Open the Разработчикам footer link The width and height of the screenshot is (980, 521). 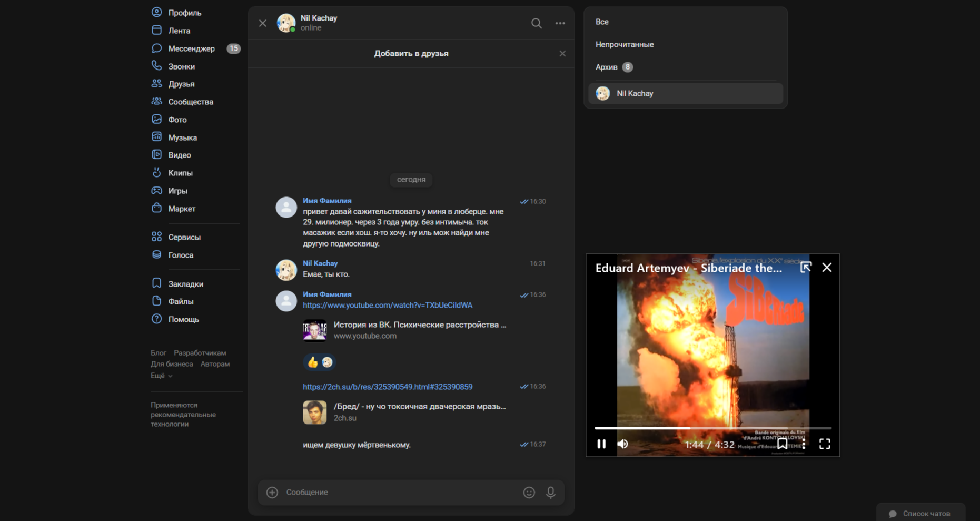[200, 353]
